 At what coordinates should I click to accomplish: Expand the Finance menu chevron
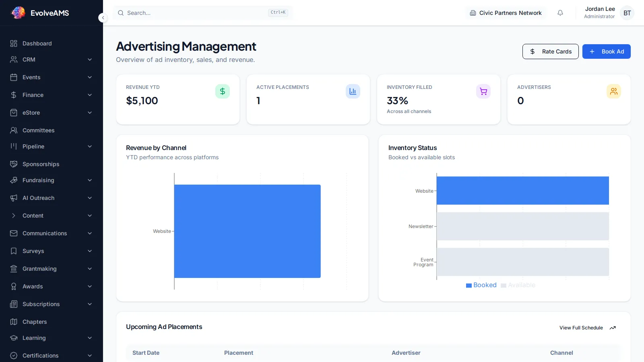click(x=90, y=95)
